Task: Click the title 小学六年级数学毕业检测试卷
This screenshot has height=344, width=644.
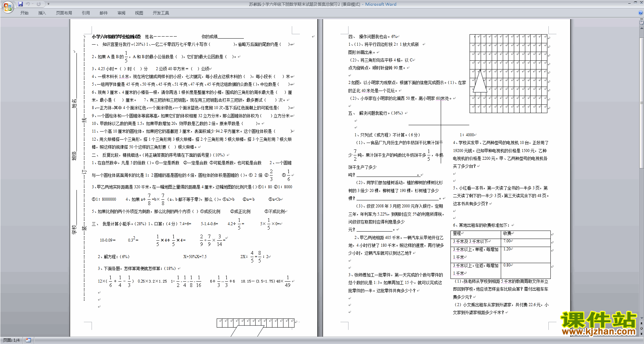Action: coord(116,37)
